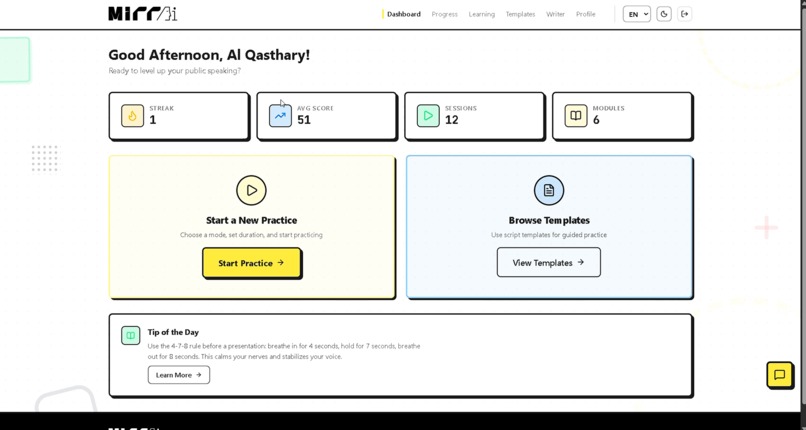
Task: Click the Good Afternoon, Al Qasthary! heading
Action: [x=209, y=55]
